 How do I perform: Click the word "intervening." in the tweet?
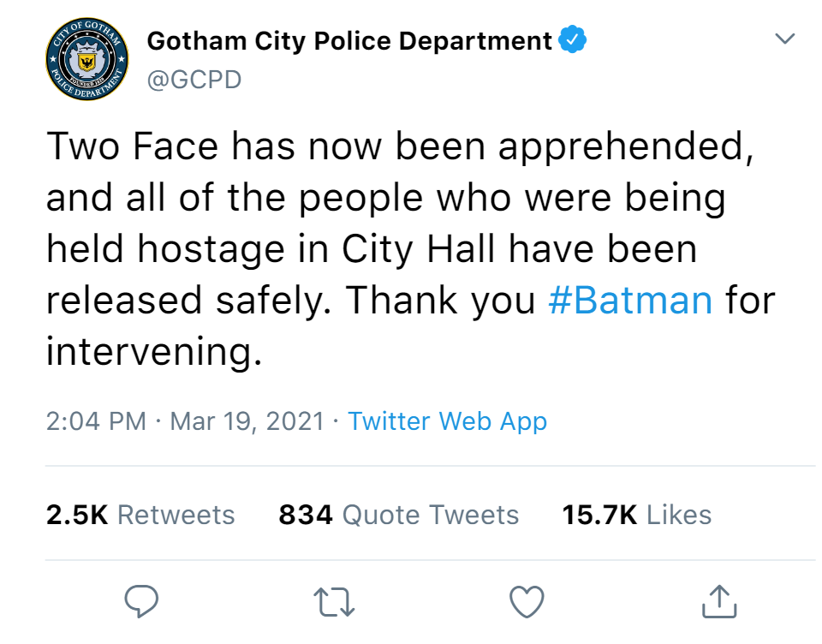pyautogui.click(x=154, y=351)
